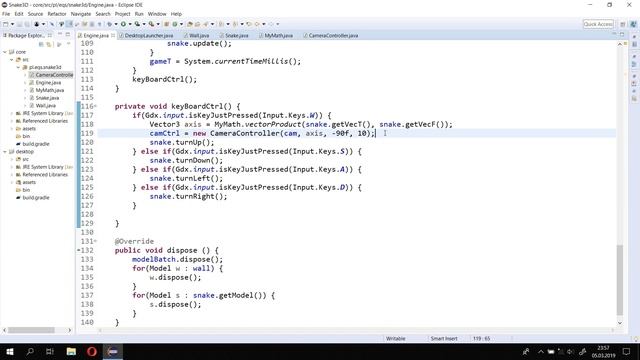Open the Windows Start menu
Screen dimensions: 640x360
click(x=10, y=351)
